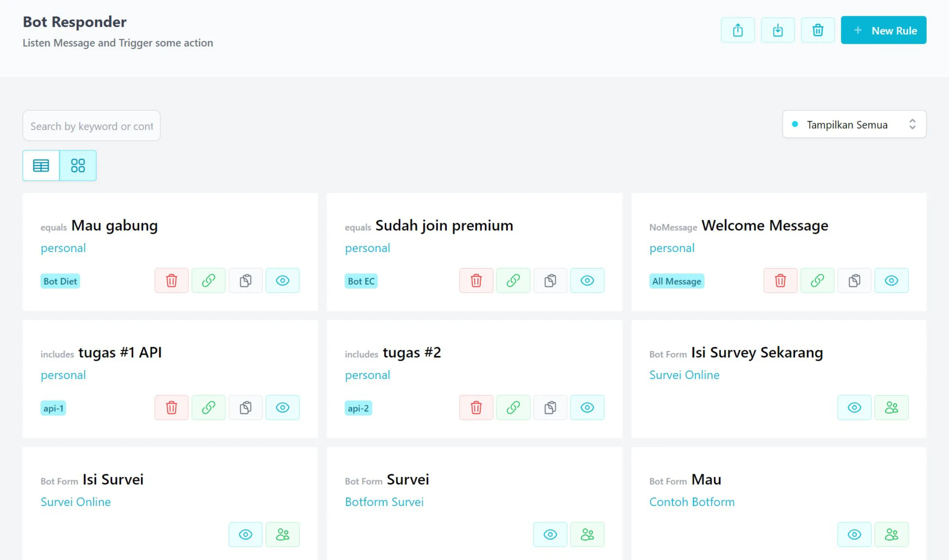
Task: Click the delete icon on Welcome Message rule
Action: click(780, 281)
